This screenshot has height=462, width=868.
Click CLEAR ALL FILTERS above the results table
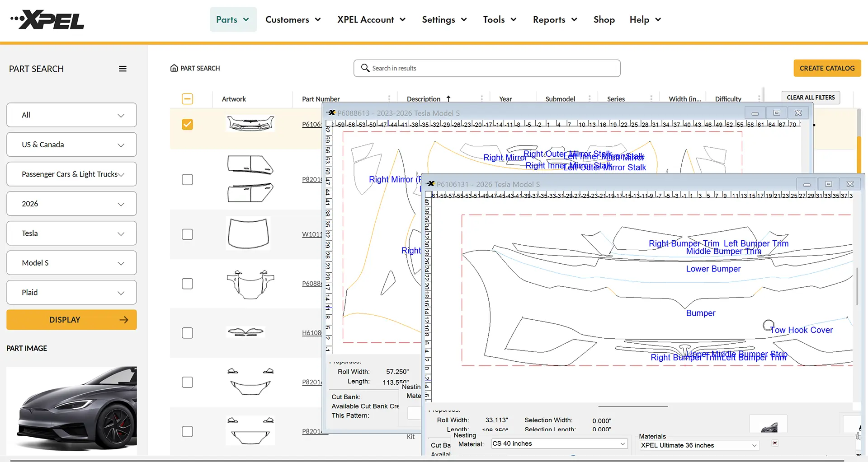(x=810, y=97)
